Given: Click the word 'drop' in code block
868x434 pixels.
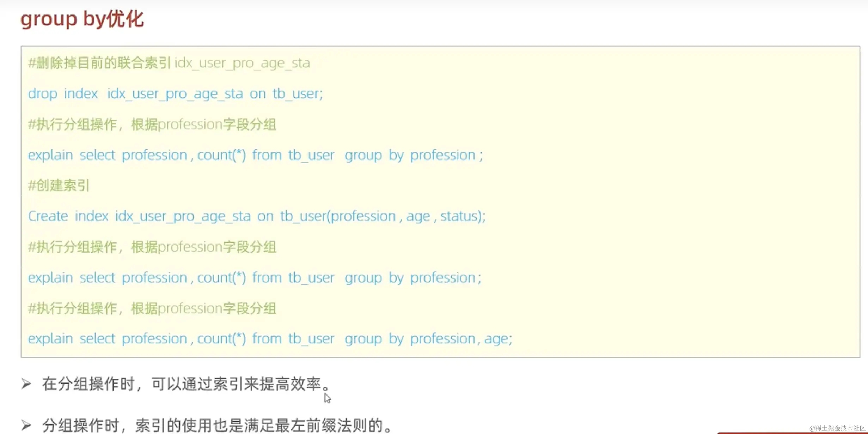Looking at the screenshot, I should click(42, 94).
